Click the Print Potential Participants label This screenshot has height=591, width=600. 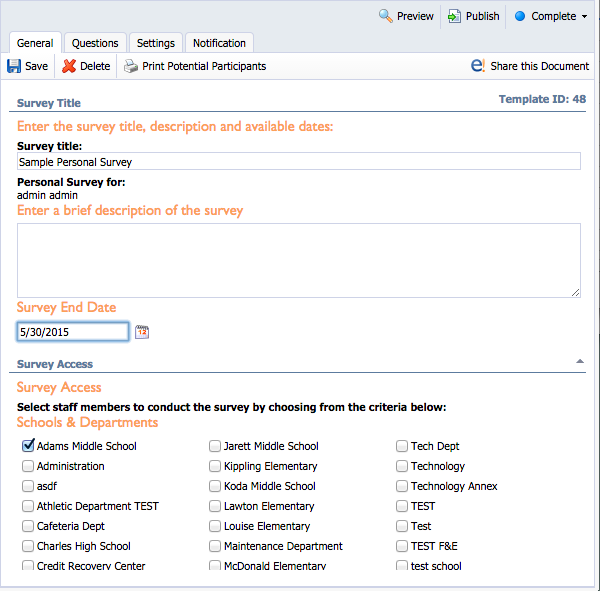tap(204, 66)
